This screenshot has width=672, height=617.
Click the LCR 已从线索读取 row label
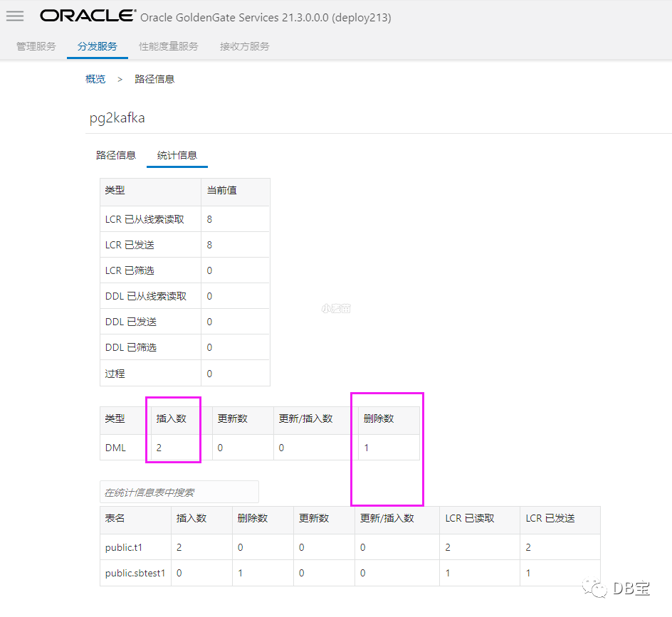tap(145, 219)
